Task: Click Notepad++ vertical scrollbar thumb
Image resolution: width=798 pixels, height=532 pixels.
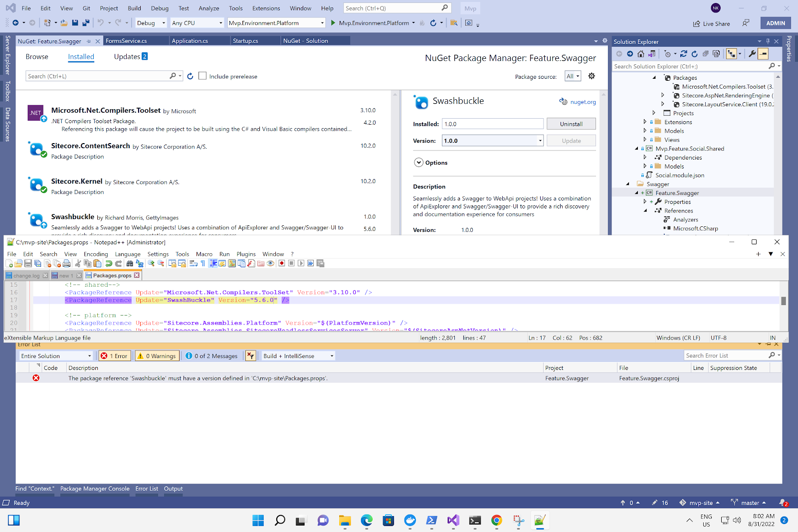Action: pos(784,301)
